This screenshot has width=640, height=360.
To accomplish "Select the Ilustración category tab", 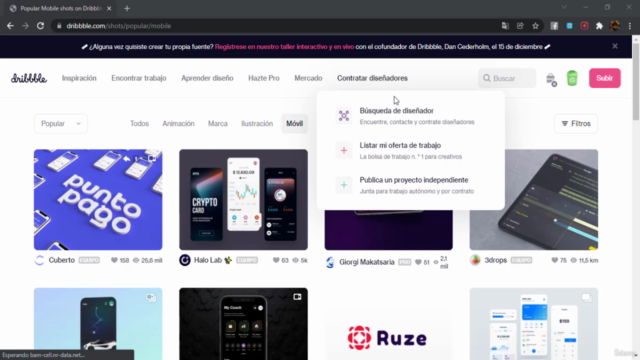I will [x=257, y=124].
